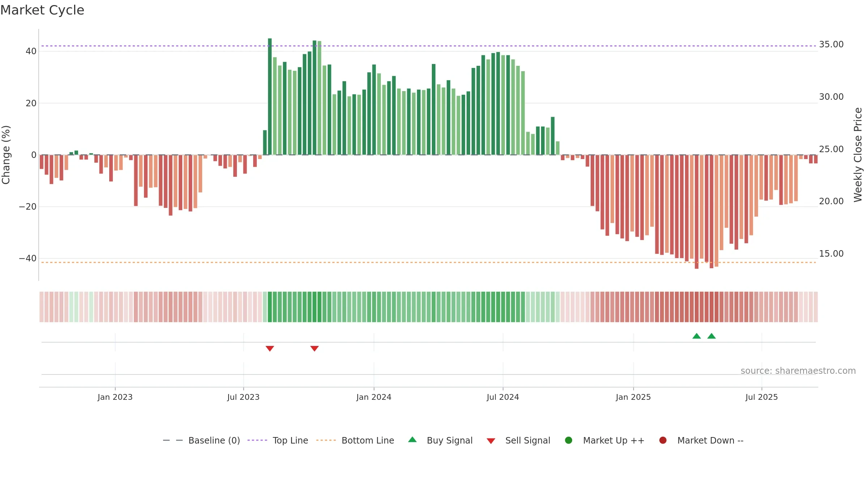Click the 25.00 price axis label

pyautogui.click(x=831, y=149)
